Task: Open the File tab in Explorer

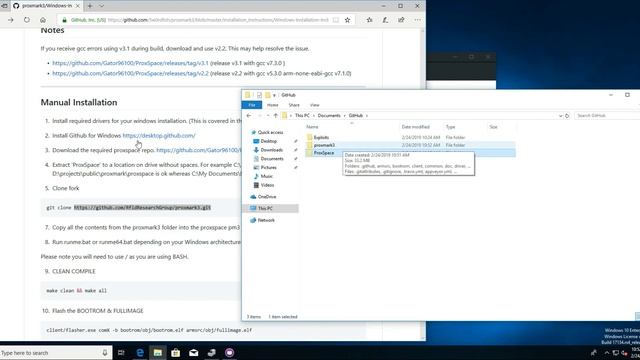Action: click(x=252, y=105)
